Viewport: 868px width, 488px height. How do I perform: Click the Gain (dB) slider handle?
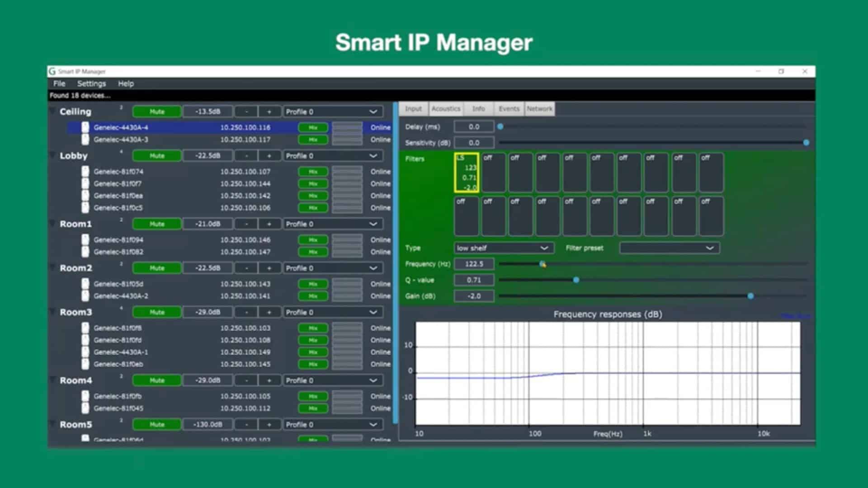coord(750,296)
